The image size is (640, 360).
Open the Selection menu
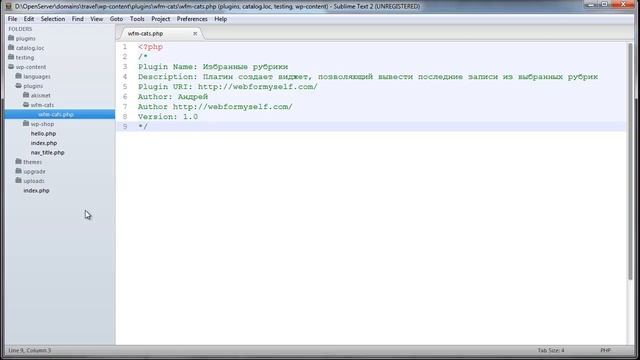(x=53, y=19)
